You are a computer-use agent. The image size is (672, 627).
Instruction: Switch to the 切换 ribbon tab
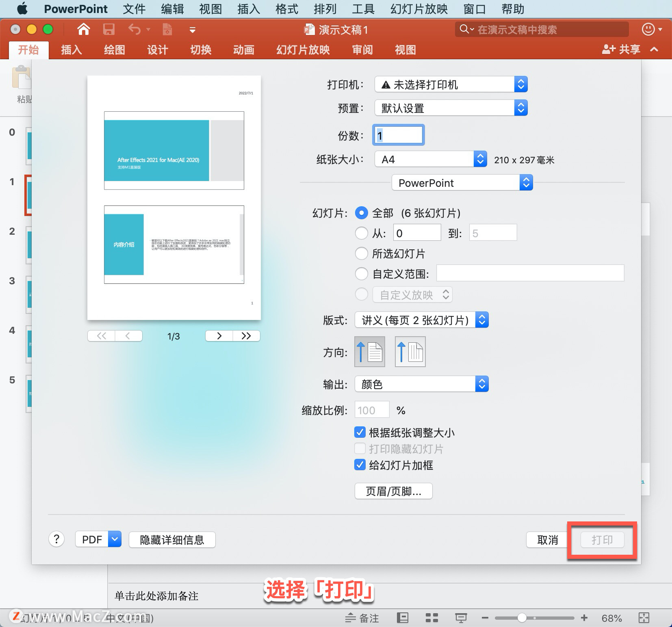click(201, 50)
